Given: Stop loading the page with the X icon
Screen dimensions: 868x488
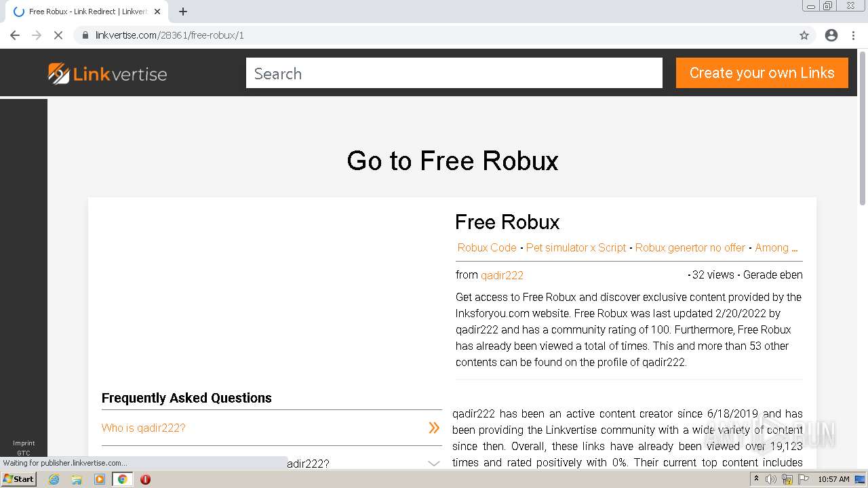Looking at the screenshot, I should coord(58,35).
